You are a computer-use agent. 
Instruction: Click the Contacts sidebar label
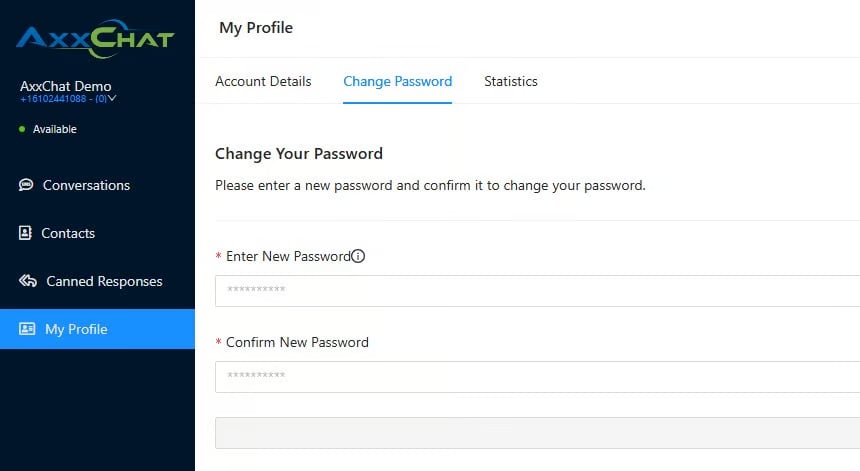tap(68, 233)
